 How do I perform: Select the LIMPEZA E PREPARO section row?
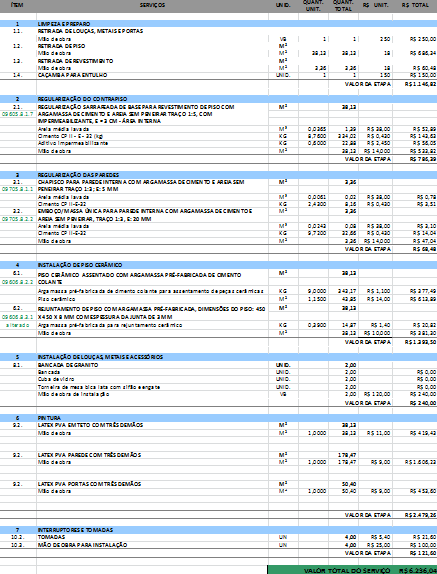(x=218, y=24)
